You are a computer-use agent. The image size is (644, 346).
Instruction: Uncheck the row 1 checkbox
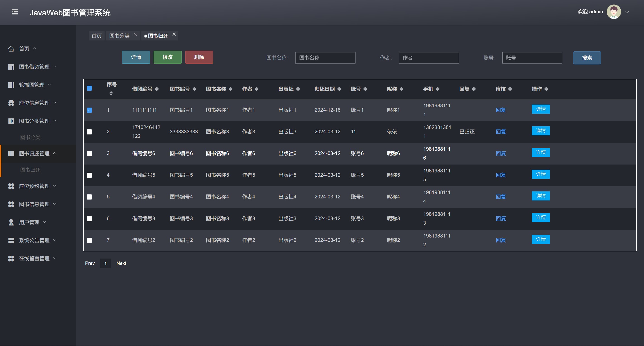click(x=89, y=110)
